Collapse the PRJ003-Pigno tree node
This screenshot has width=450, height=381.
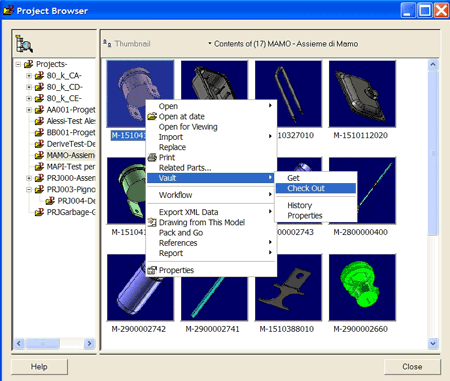click(29, 189)
